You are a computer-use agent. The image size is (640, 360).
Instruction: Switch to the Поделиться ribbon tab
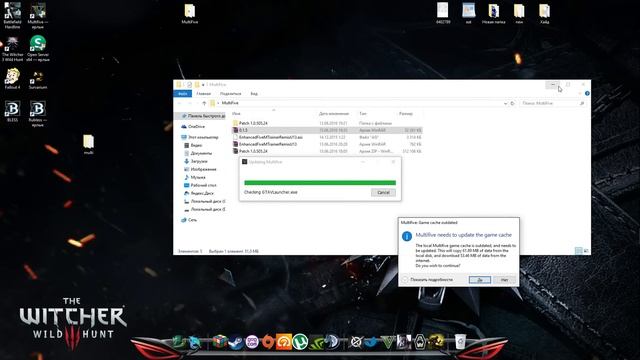(231, 93)
